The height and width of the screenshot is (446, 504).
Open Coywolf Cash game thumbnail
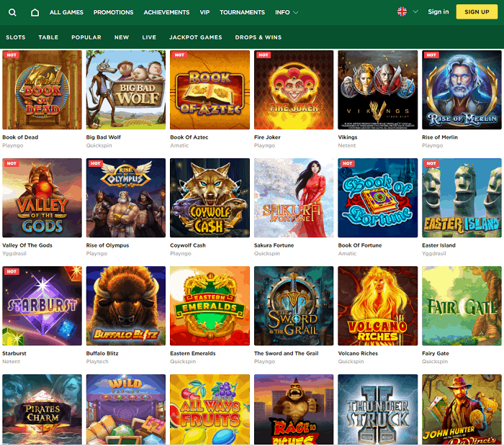pyautogui.click(x=210, y=198)
